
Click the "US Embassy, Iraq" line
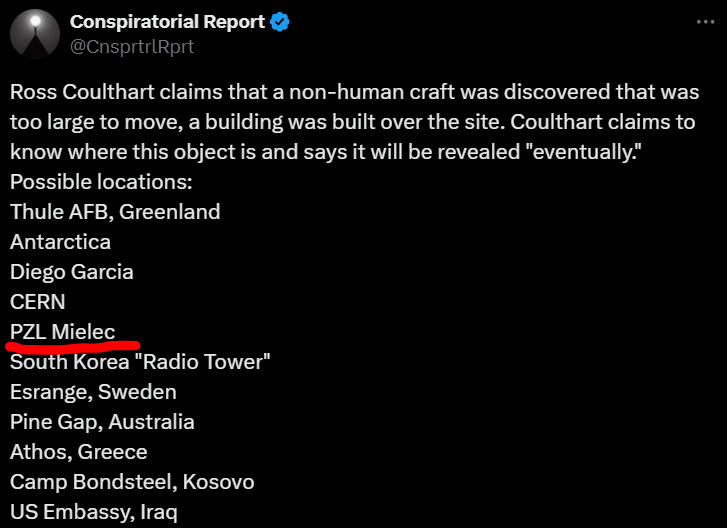tap(94, 512)
